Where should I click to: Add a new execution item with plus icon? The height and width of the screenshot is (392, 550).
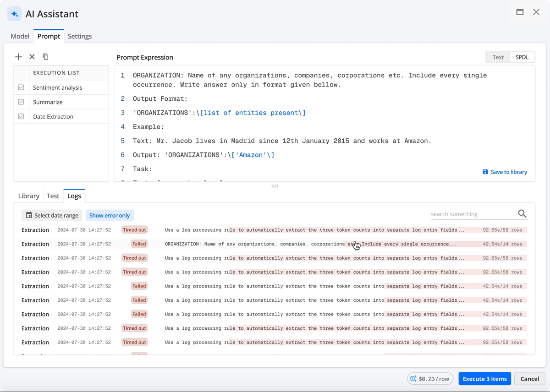click(x=18, y=57)
